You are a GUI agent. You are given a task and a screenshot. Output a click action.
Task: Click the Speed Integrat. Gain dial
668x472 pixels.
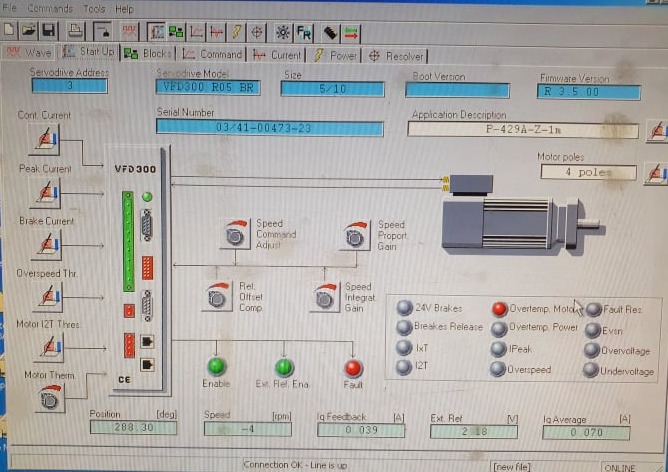[x=324, y=297]
